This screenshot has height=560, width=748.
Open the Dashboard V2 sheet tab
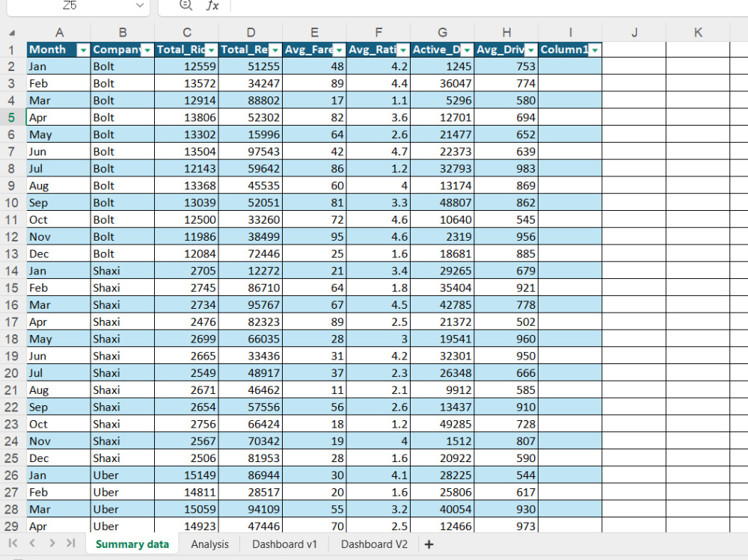tap(373, 544)
